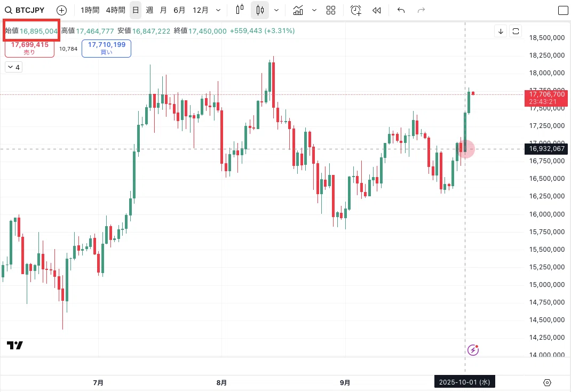571x392 pixels.
Task: Toggle fullscreen square icon at top right
Action: point(563,10)
